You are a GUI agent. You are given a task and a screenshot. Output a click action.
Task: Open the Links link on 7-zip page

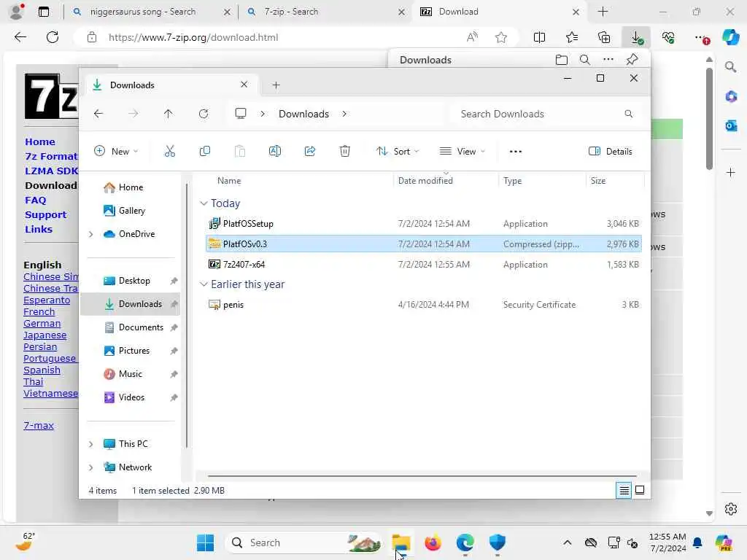pyautogui.click(x=39, y=229)
